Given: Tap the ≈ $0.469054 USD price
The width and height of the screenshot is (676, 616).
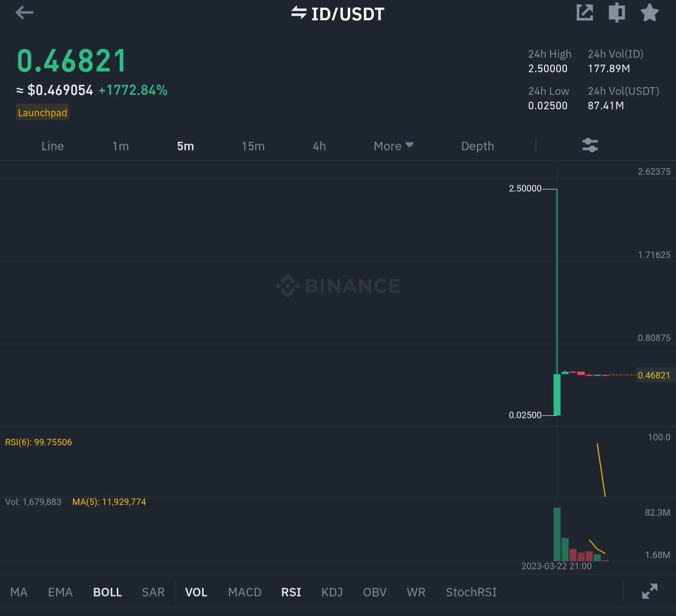Looking at the screenshot, I should coord(54,90).
